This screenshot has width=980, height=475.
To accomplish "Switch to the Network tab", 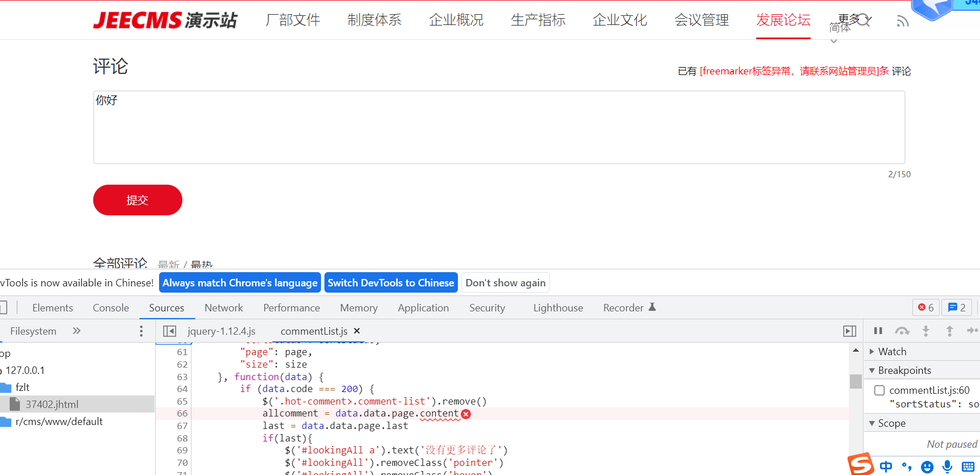I will coord(223,308).
